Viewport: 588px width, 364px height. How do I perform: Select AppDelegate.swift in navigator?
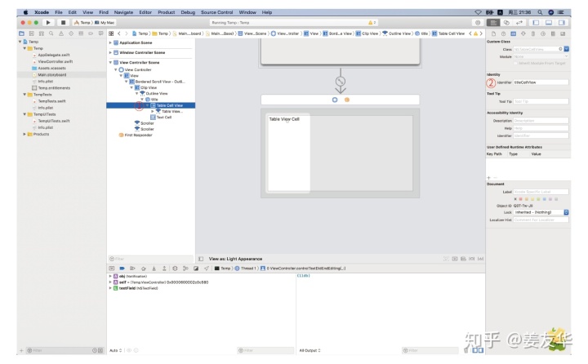click(x=54, y=55)
